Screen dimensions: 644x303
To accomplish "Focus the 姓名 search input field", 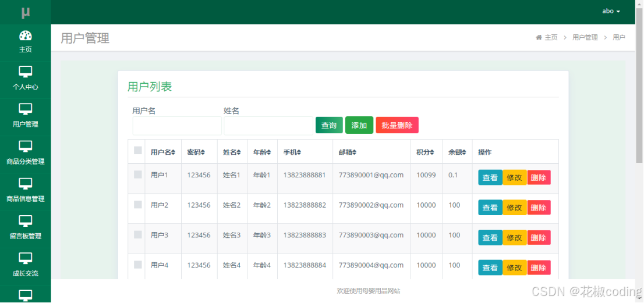I will (x=268, y=126).
